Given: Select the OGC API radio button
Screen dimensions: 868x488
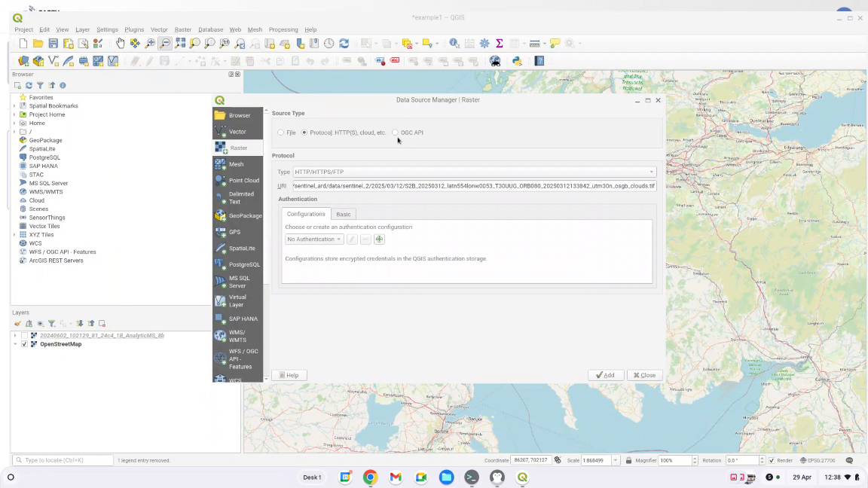Looking at the screenshot, I should point(395,133).
